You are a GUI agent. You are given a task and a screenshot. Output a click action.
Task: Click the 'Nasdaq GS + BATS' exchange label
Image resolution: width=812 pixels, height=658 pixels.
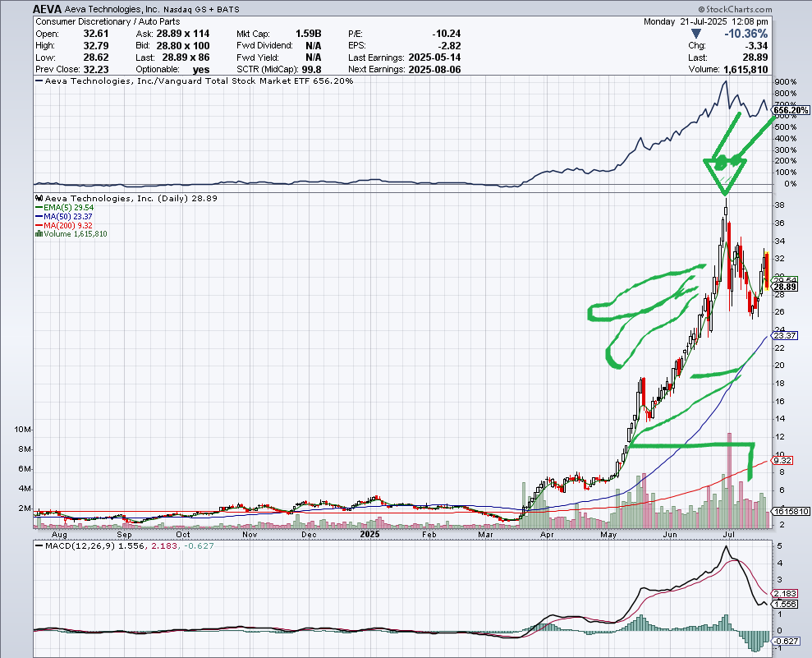pos(201,10)
